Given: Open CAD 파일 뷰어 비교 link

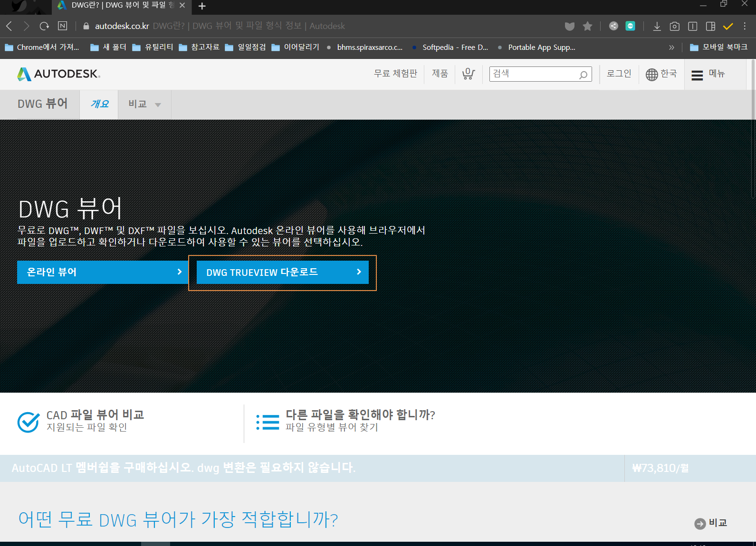Looking at the screenshot, I should (95, 415).
